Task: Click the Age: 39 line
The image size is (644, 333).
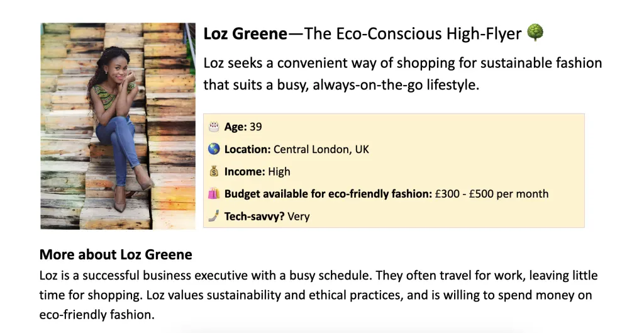Action: coord(243,127)
